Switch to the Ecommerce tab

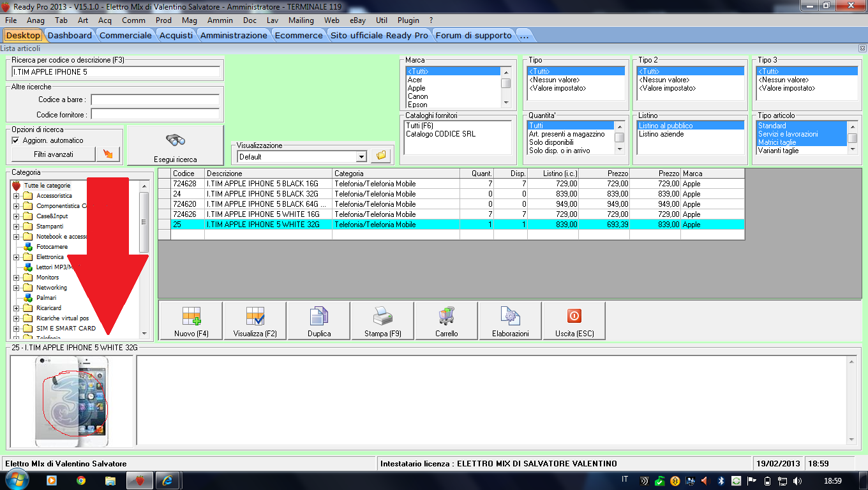point(299,35)
